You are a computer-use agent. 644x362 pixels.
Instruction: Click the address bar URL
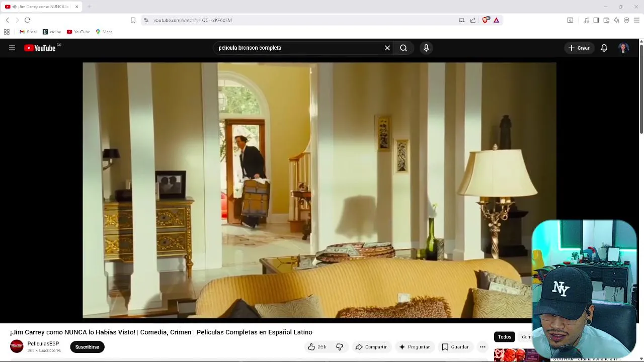193,20
